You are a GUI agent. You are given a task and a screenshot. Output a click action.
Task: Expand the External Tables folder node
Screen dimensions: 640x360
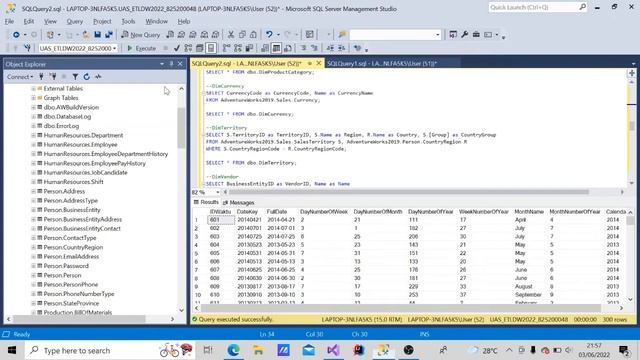(x=33, y=89)
